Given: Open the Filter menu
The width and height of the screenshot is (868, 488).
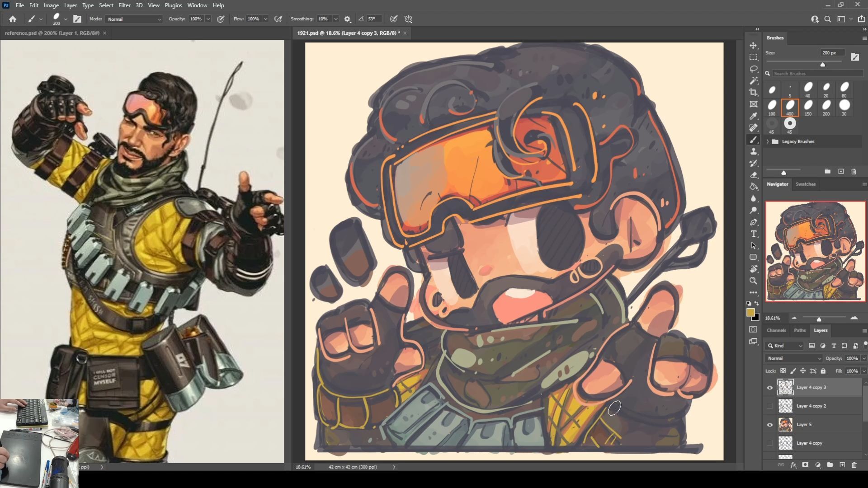Looking at the screenshot, I should click(124, 5).
